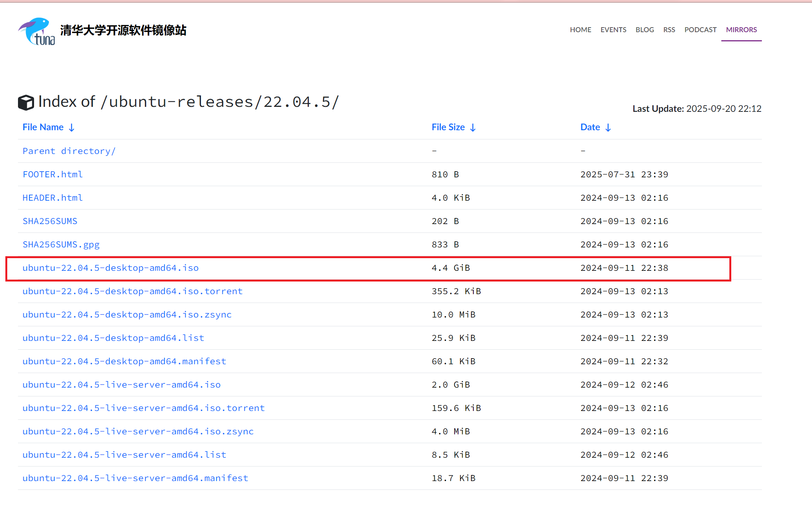Open HEADER.html

(52, 198)
